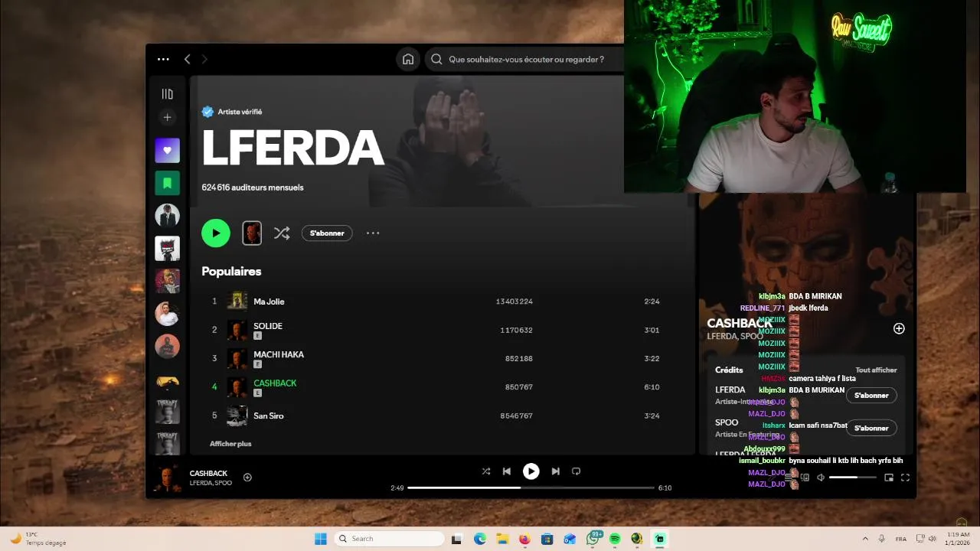Image resolution: width=980 pixels, height=551 pixels.
Task: Open Microsoft Store from the taskbar
Action: 547,539
